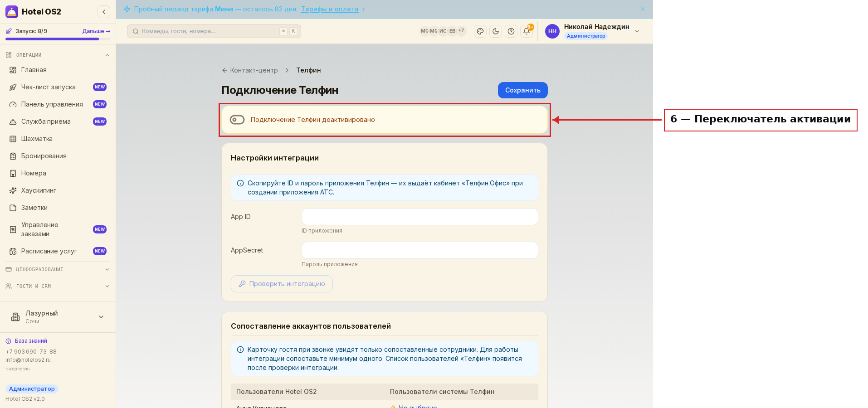Viewport: 868px width, 408px height.
Task: Click the Заметки note icon
Action: click(13, 208)
